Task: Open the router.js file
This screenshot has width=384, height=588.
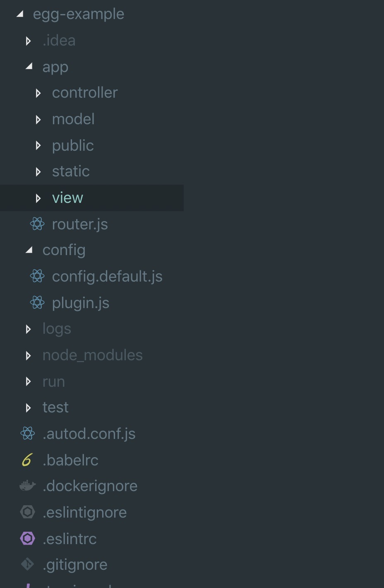Action: (x=80, y=224)
